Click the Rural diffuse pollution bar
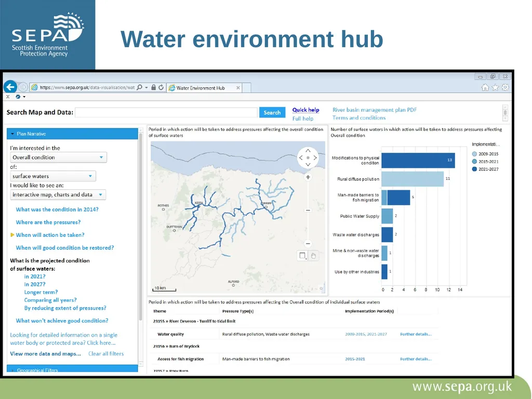532x399 pixels. (x=412, y=179)
